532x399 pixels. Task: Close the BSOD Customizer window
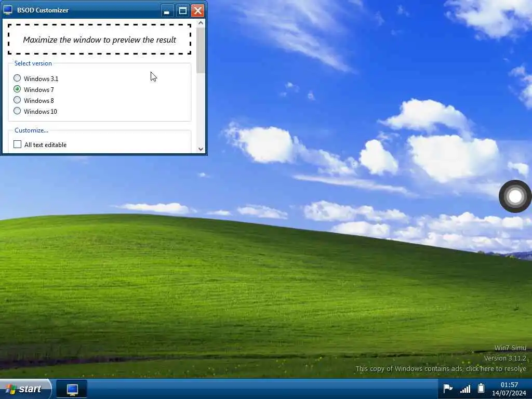tap(198, 11)
